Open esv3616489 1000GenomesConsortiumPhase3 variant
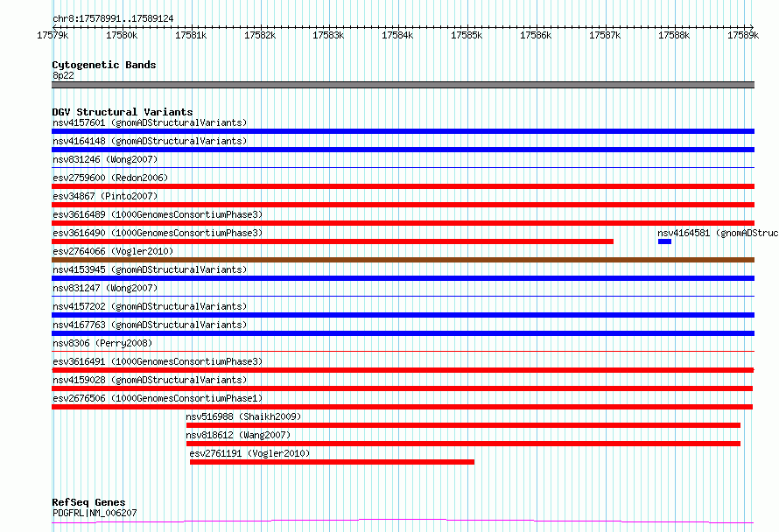Viewport: 779px width, 532px height. pos(158,214)
